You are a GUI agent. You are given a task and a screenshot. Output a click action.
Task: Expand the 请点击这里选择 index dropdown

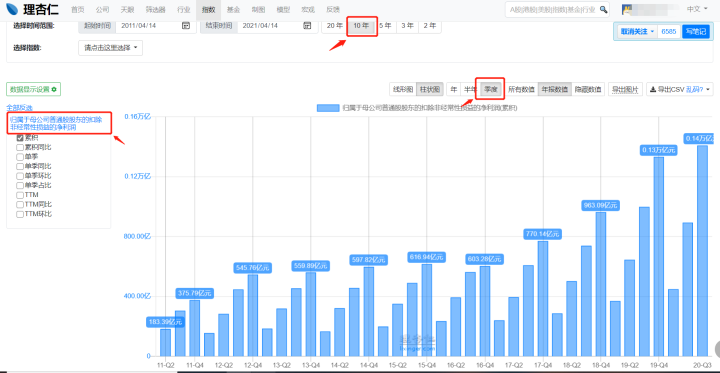pyautogui.click(x=111, y=48)
